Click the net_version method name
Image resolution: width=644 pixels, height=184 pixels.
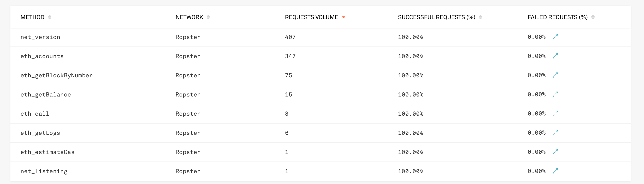pos(40,37)
